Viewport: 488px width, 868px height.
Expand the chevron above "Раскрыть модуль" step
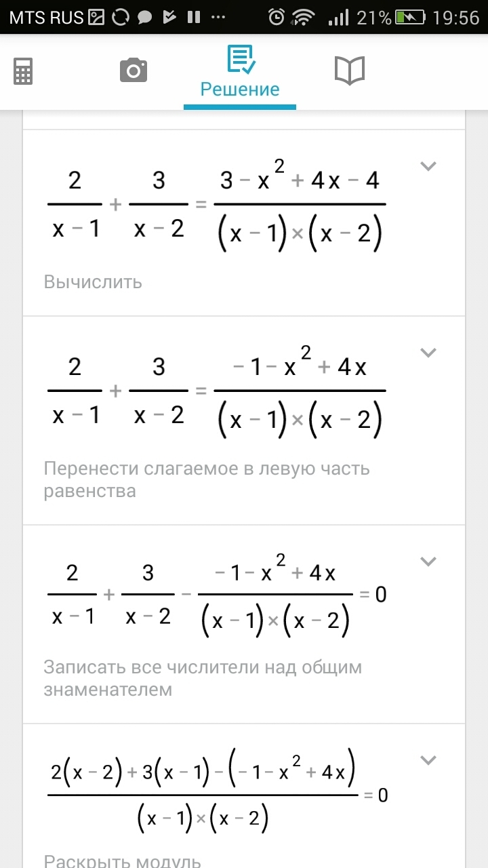click(x=428, y=760)
